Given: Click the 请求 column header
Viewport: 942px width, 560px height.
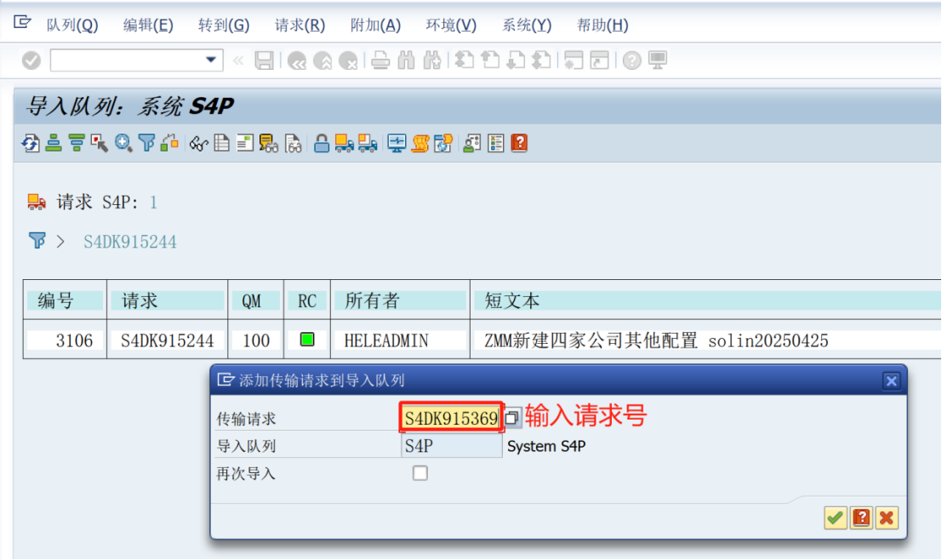Looking at the screenshot, I should [x=168, y=300].
